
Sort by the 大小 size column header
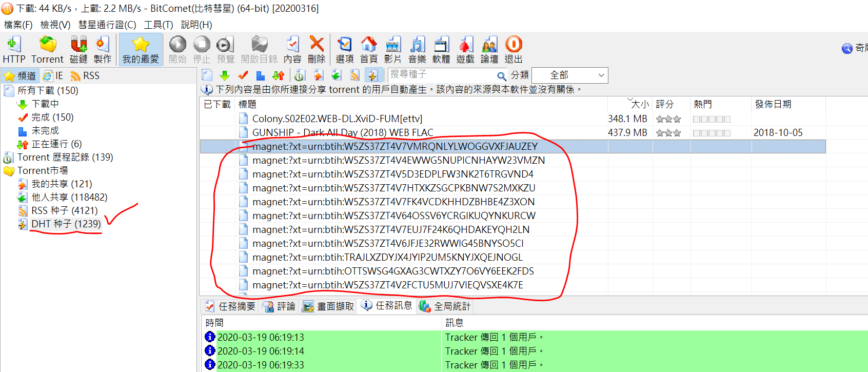(x=630, y=104)
